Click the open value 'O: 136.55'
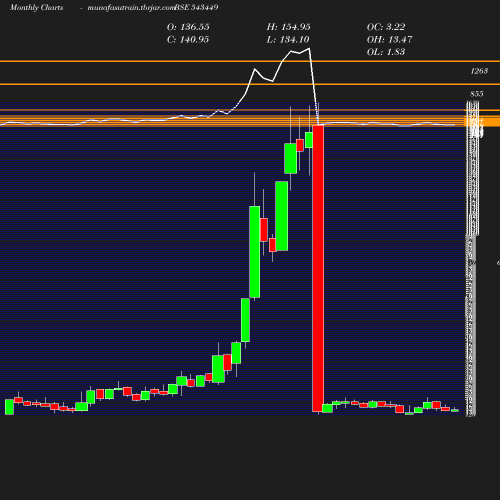This screenshot has width=500, height=500. [188, 27]
